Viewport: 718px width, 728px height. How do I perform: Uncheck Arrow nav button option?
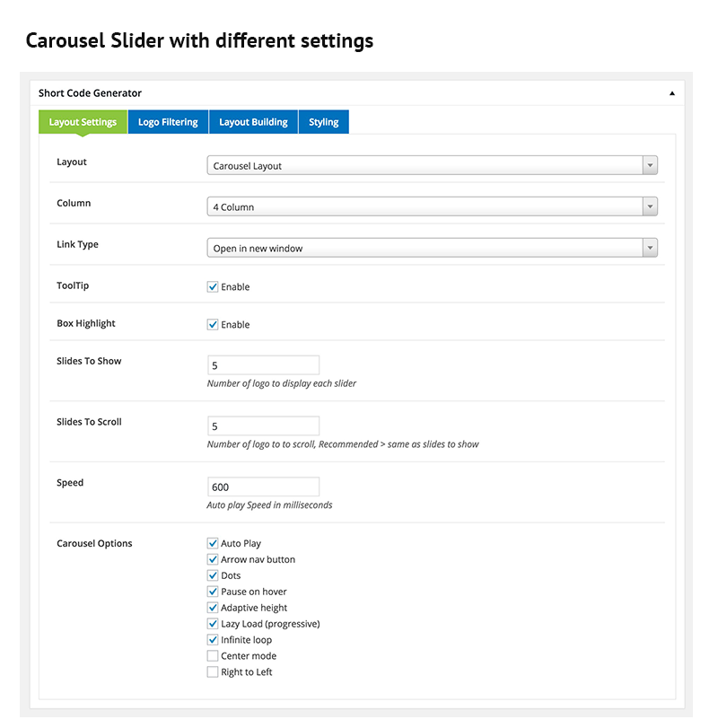213,560
